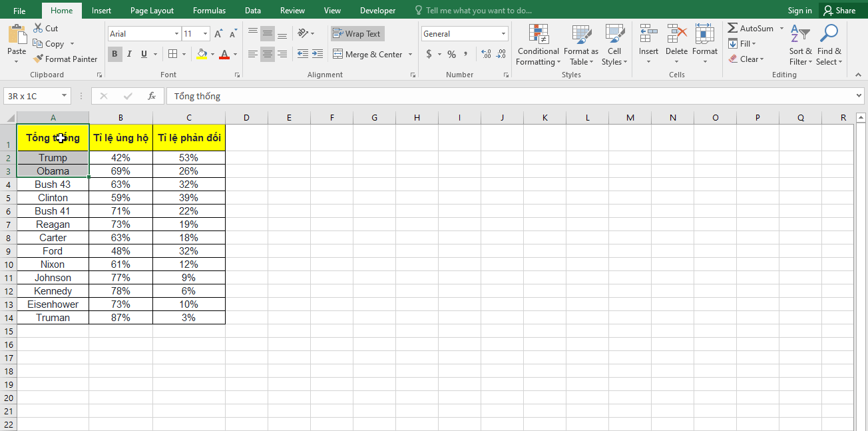Open the Developer tab
The image size is (868, 431).
click(x=377, y=10)
